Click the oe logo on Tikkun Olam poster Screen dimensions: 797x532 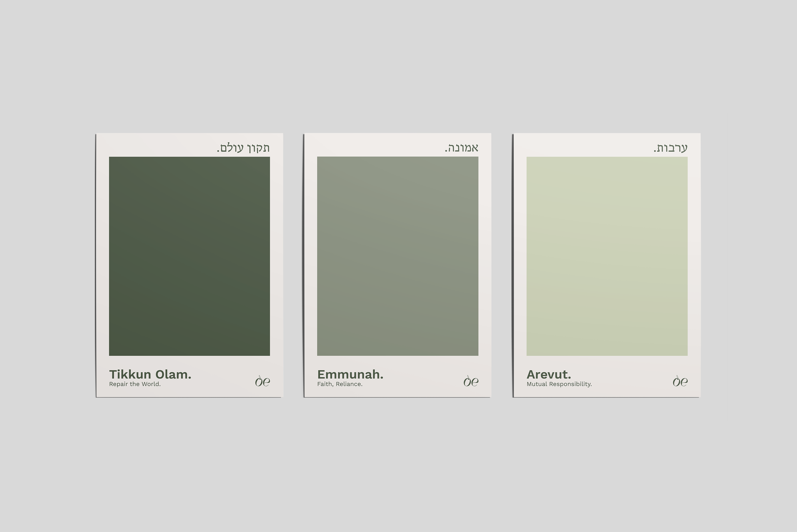[262, 381]
